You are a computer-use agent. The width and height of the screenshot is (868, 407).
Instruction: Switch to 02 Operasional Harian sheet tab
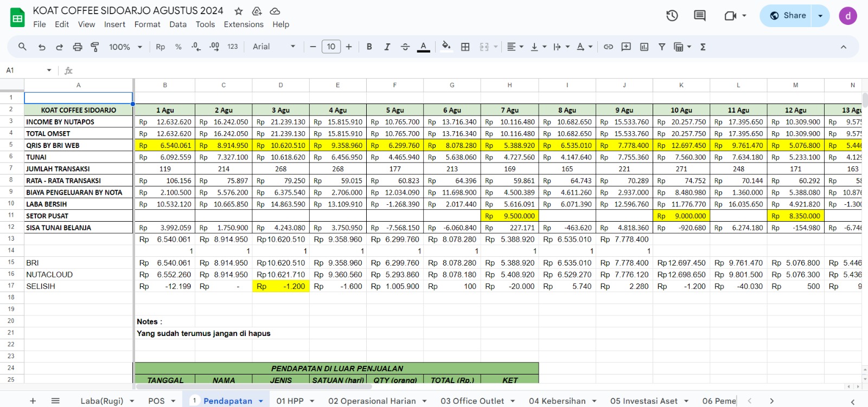click(x=372, y=401)
